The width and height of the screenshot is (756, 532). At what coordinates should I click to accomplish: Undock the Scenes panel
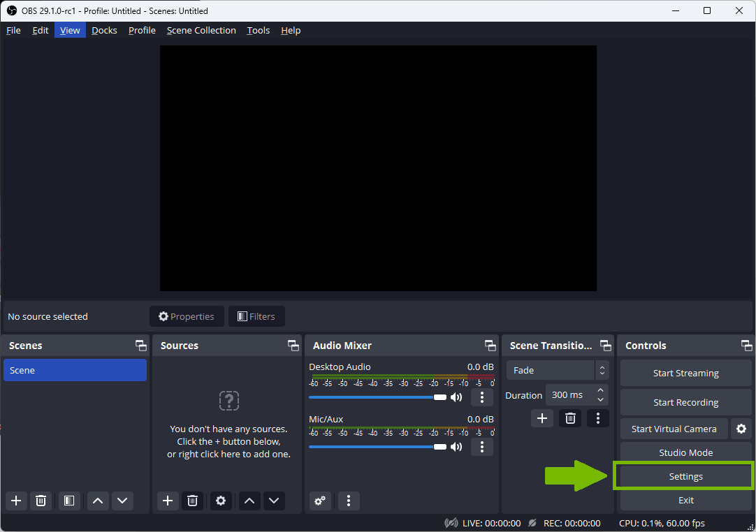point(140,346)
